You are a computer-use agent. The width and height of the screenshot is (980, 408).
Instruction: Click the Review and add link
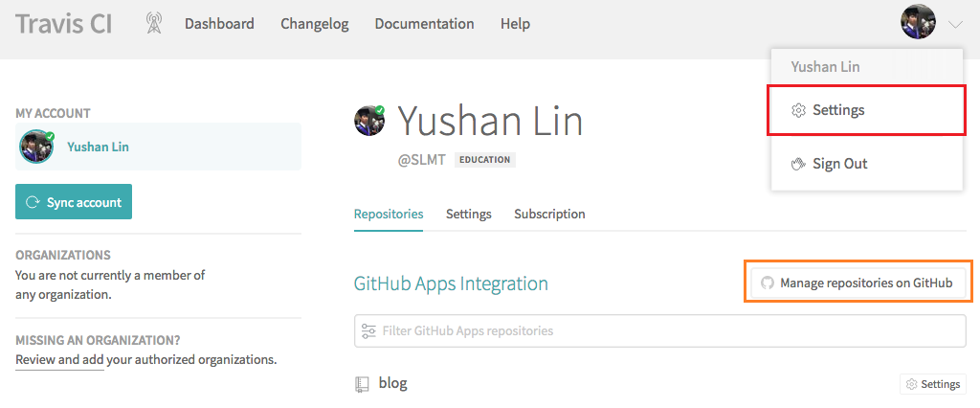[59, 360]
